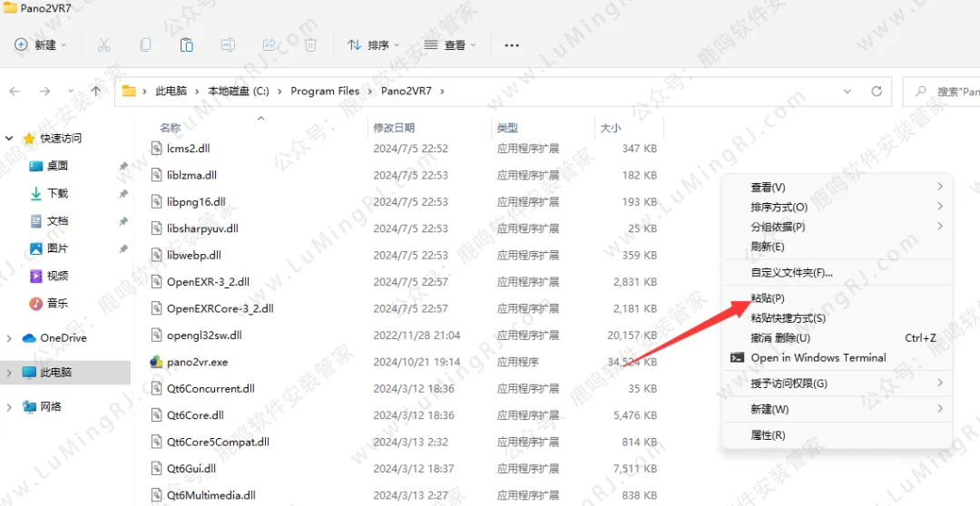Choose 粘贴快捷方式(S) in context menu
The width and height of the screenshot is (980, 506).
tap(837, 318)
